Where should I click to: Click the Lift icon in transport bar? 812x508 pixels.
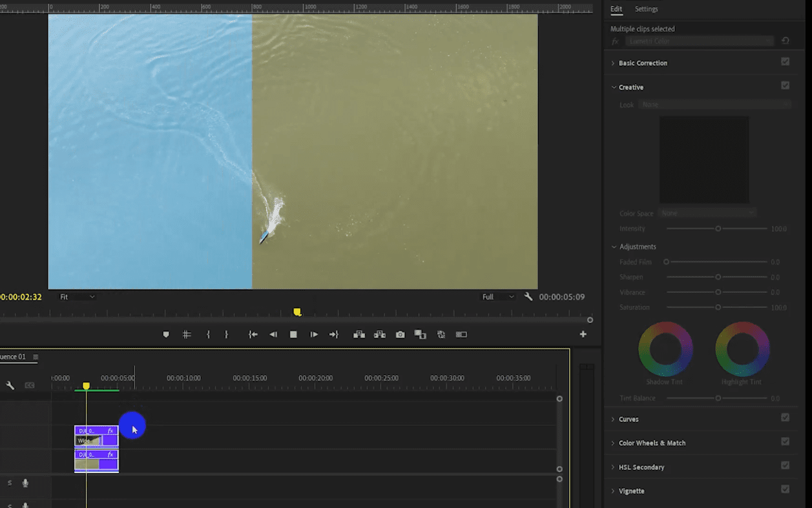[359, 334]
